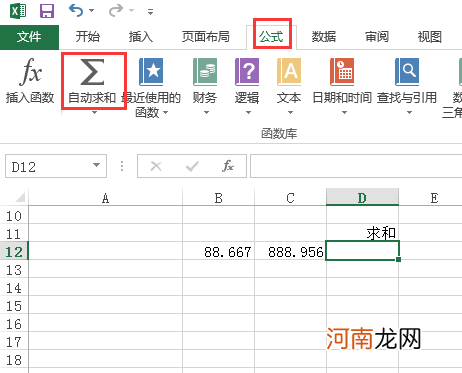Screen dimensions: 462x373
Task: Click the Save icon in quick access toolbar
Action: click(47, 11)
